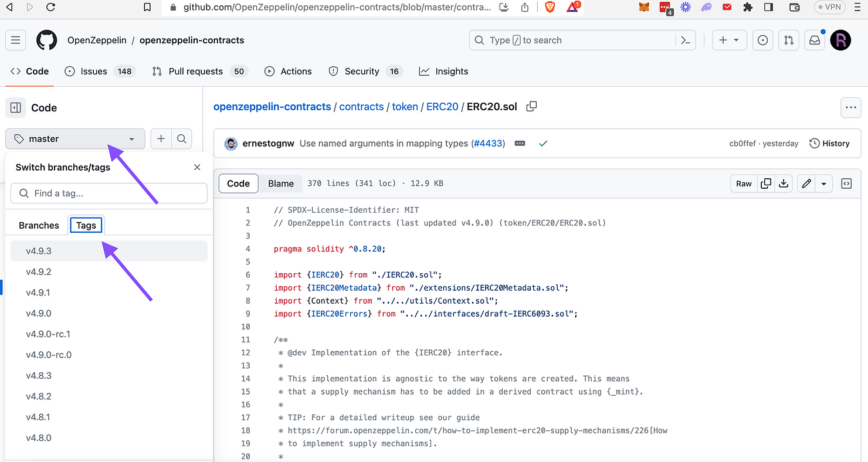Go to GitHub homepage via Octocat logo
868x462 pixels.
(x=47, y=40)
